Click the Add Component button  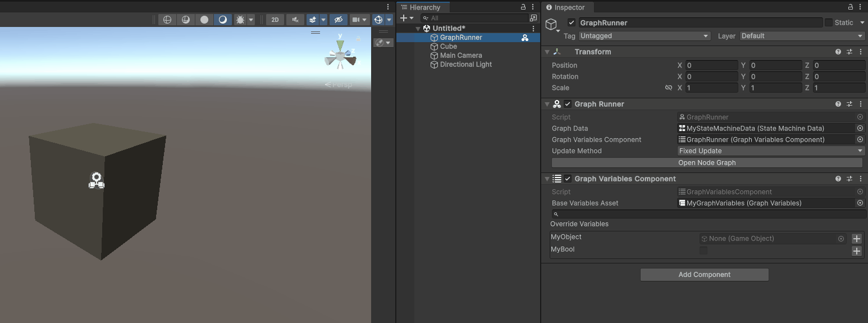704,275
